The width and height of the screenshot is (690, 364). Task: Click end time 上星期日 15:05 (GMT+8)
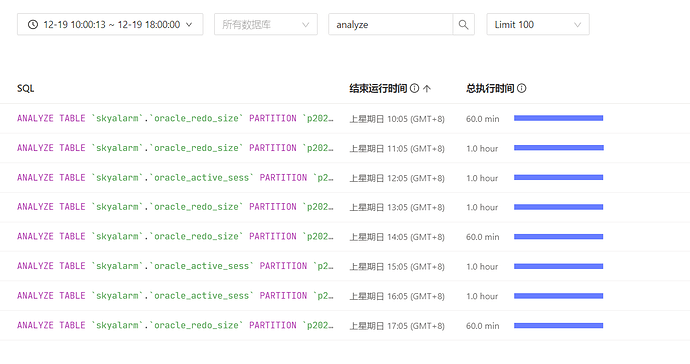[397, 267]
